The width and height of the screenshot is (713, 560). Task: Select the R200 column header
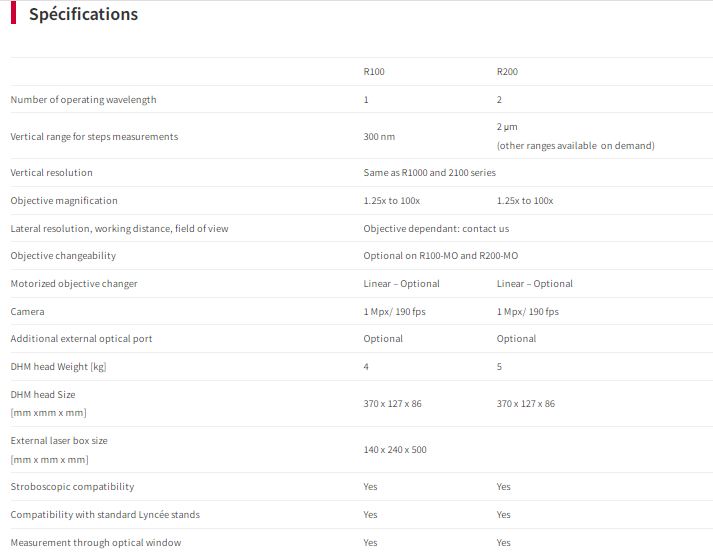pos(507,72)
